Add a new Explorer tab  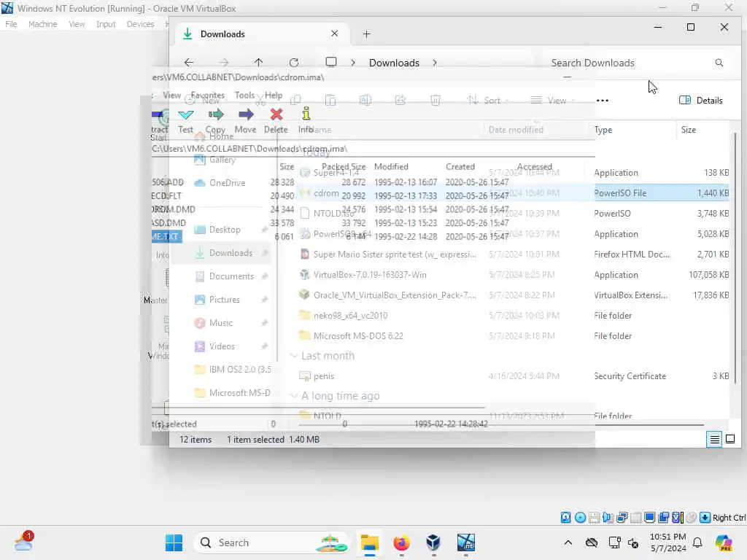[366, 34]
